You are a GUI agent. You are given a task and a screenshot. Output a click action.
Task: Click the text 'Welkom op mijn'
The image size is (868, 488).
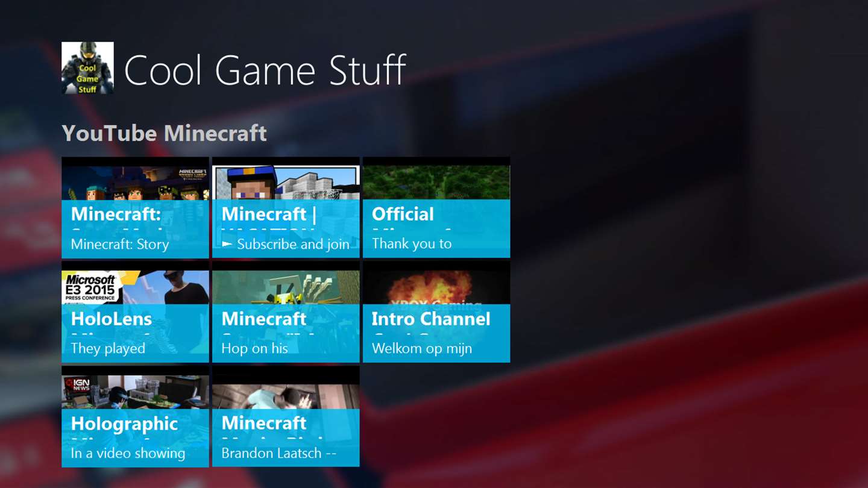pos(422,349)
